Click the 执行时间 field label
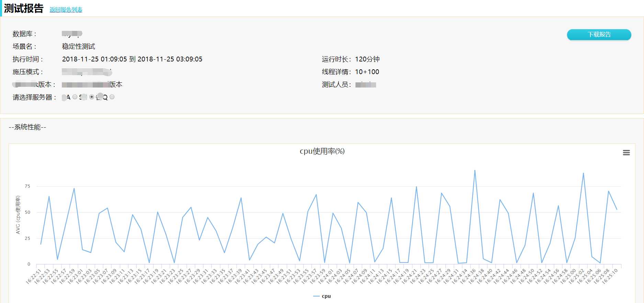The width and height of the screenshot is (644, 303). [x=28, y=59]
